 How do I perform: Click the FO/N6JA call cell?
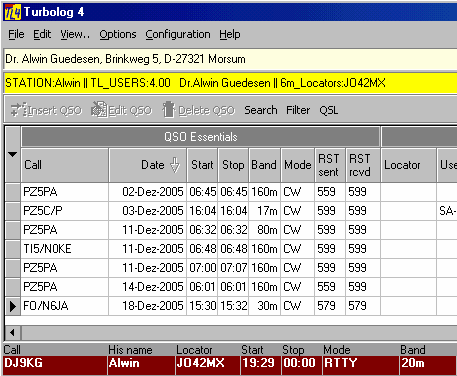pos(65,306)
